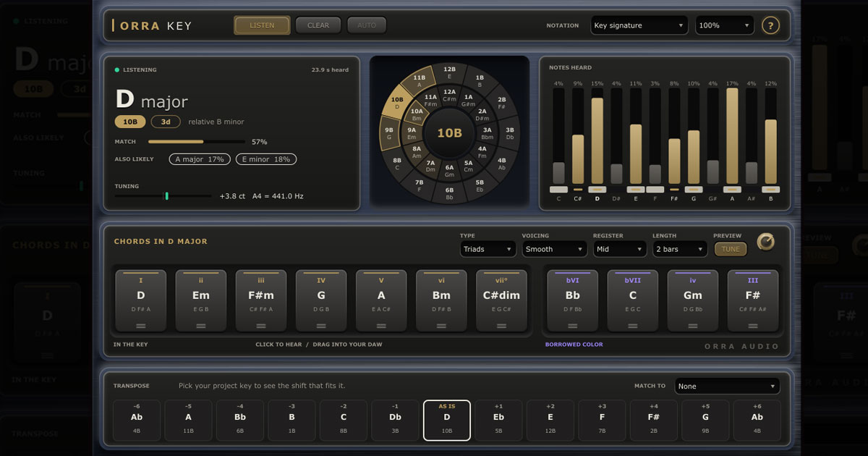Play the G chord card labeled IV
868x456 pixels.
coord(321,302)
